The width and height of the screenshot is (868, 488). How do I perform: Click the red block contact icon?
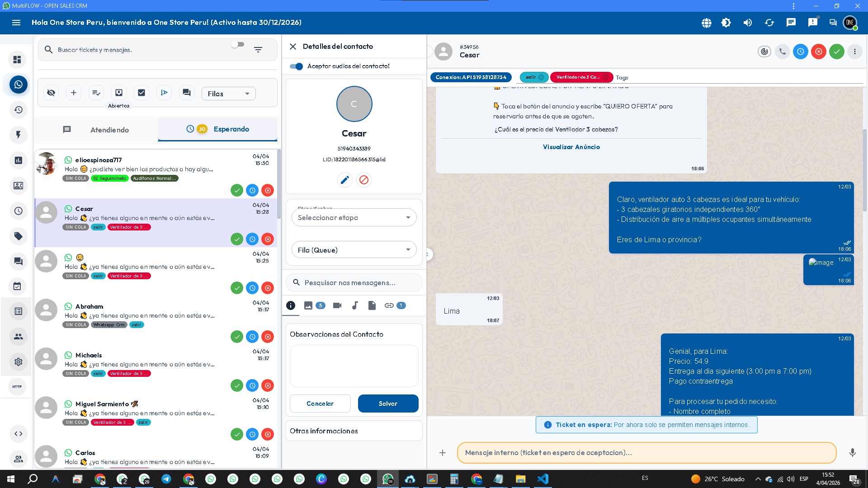364,180
